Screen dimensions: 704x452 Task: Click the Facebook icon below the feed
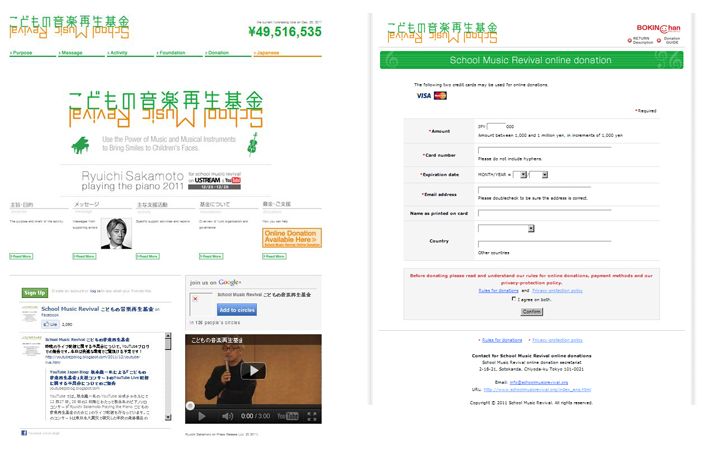(24, 433)
